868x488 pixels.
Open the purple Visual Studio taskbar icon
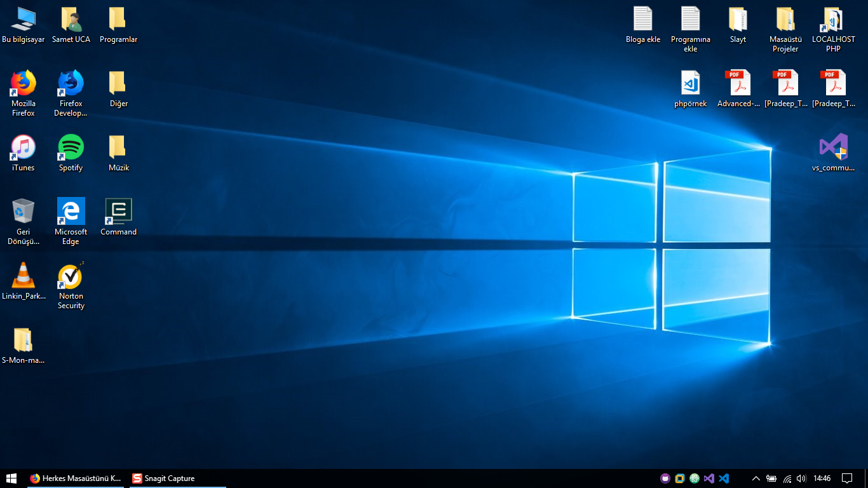[709, 478]
